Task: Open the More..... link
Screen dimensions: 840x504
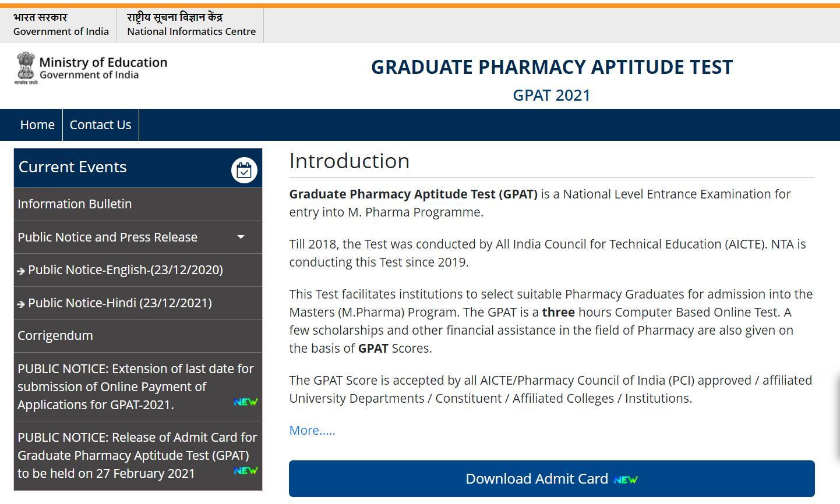Action: pyautogui.click(x=312, y=430)
